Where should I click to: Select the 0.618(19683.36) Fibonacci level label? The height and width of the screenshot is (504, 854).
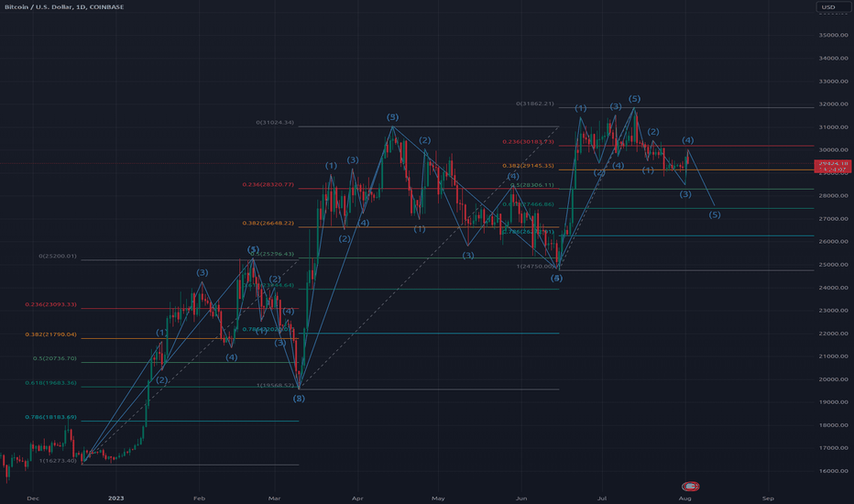(52, 383)
